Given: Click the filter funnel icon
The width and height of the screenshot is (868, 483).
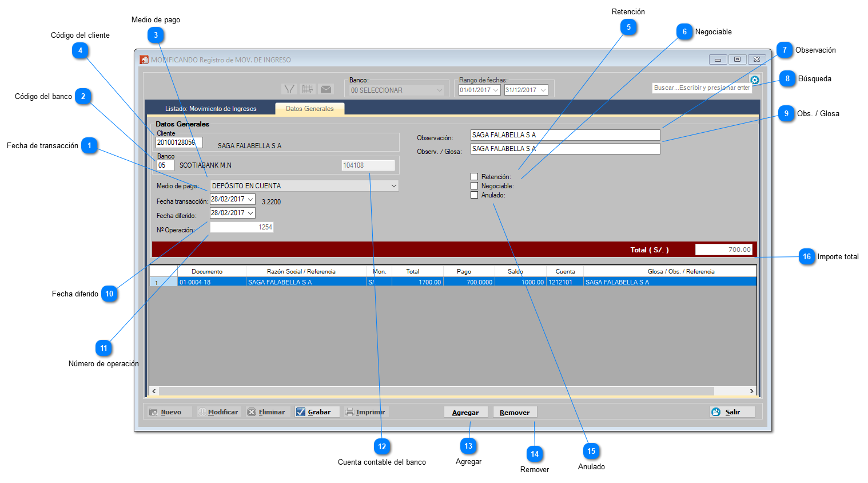Looking at the screenshot, I should (x=289, y=89).
